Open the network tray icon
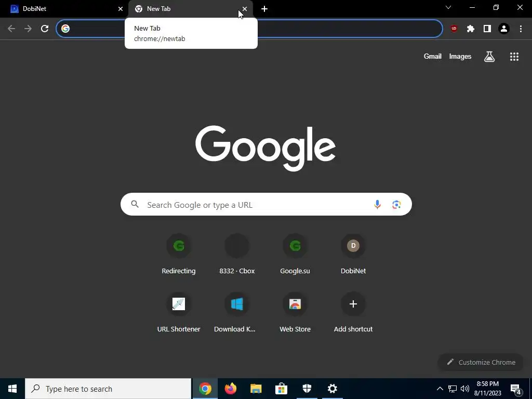The height and width of the screenshot is (399, 532). (x=453, y=389)
